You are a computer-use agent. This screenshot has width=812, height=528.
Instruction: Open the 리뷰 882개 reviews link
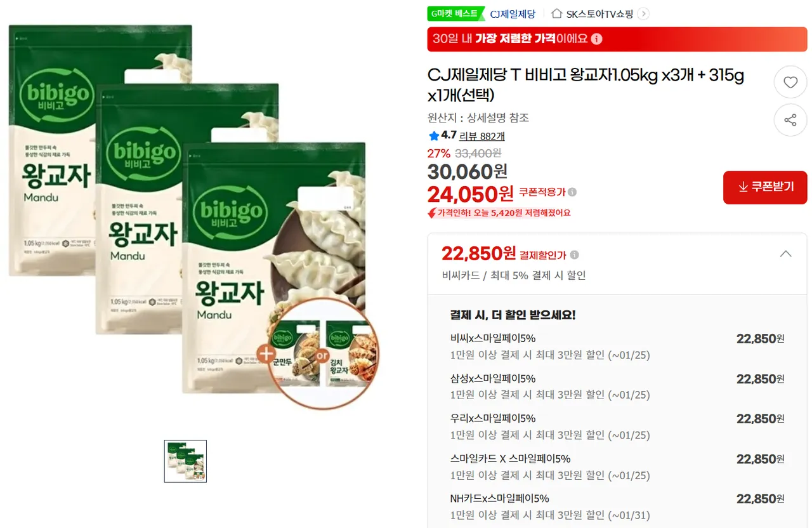[x=482, y=136]
